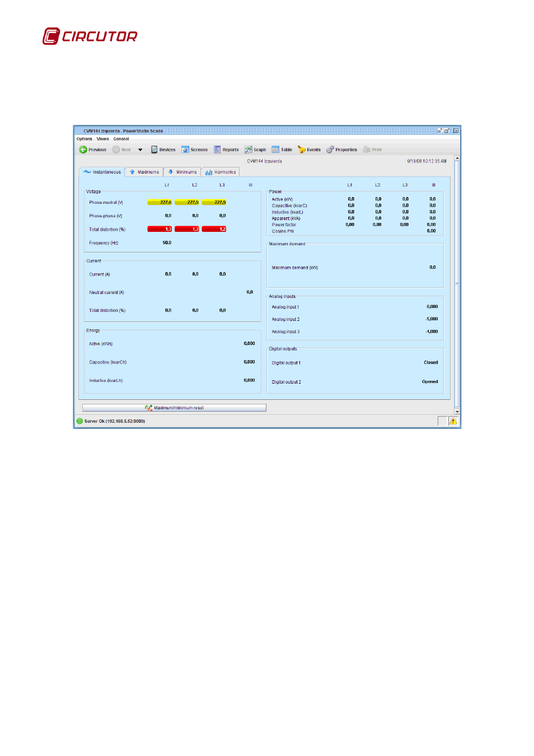
Task: Select L1 voltage total distortion red value
Action: click(x=160, y=229)
